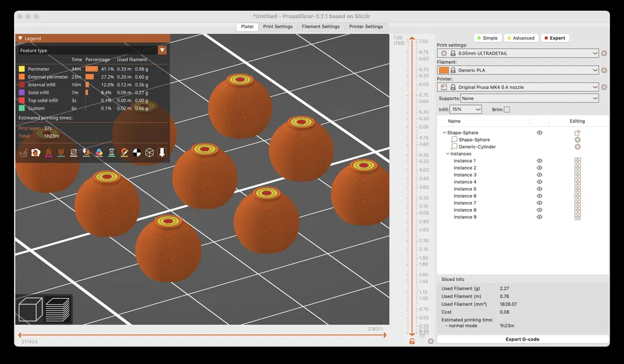This screenshot has height=364, width=624.
Task: Collapse the Instances tree node
Action: [448, 154]
